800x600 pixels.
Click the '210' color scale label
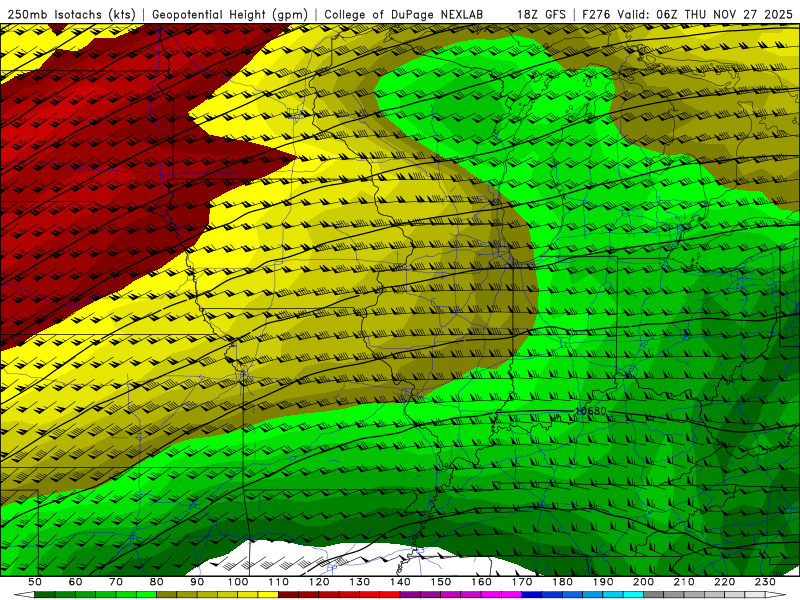684,582
